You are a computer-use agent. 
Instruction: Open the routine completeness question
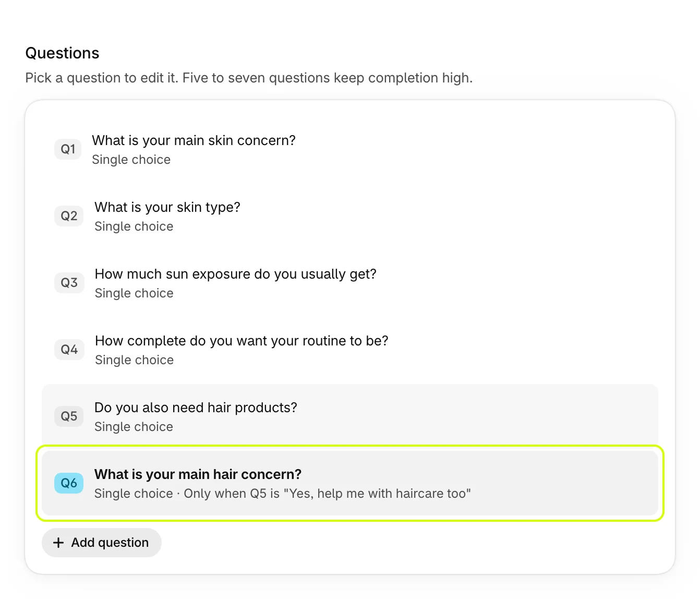350,350
